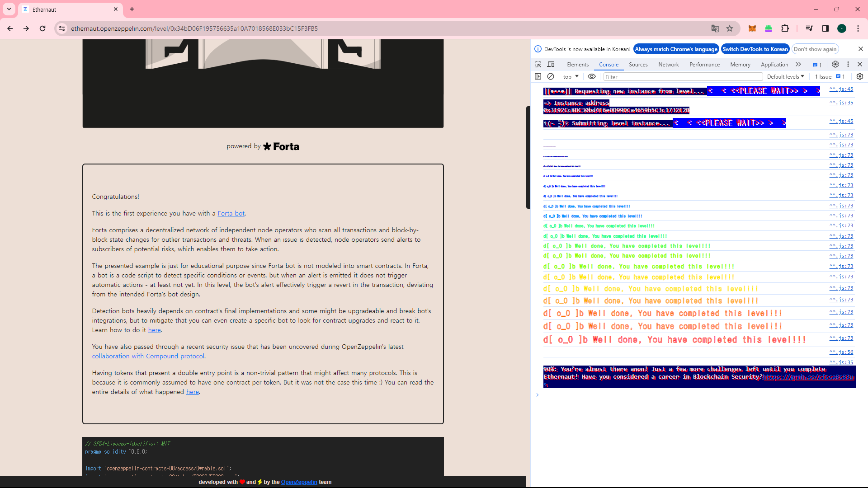Open the tab search dropdown
Screen dimensions: 868x488
click(x=9, y=9)
